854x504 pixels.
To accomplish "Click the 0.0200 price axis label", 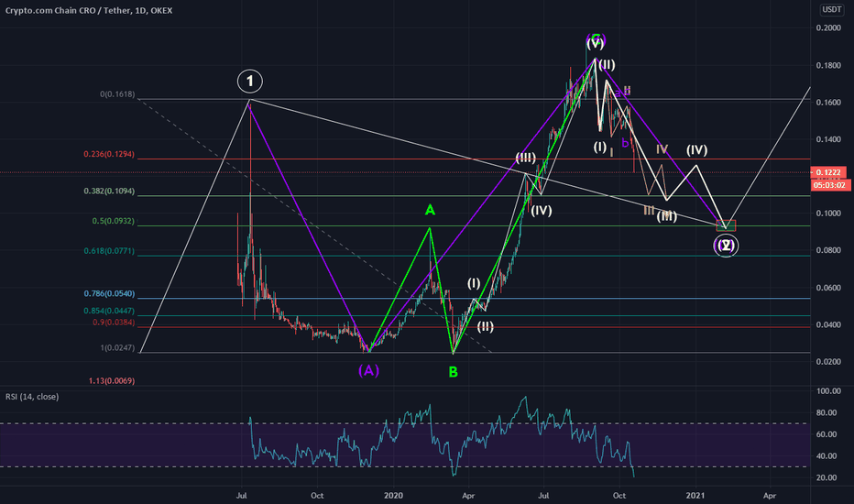I will (x=828, y=362).
